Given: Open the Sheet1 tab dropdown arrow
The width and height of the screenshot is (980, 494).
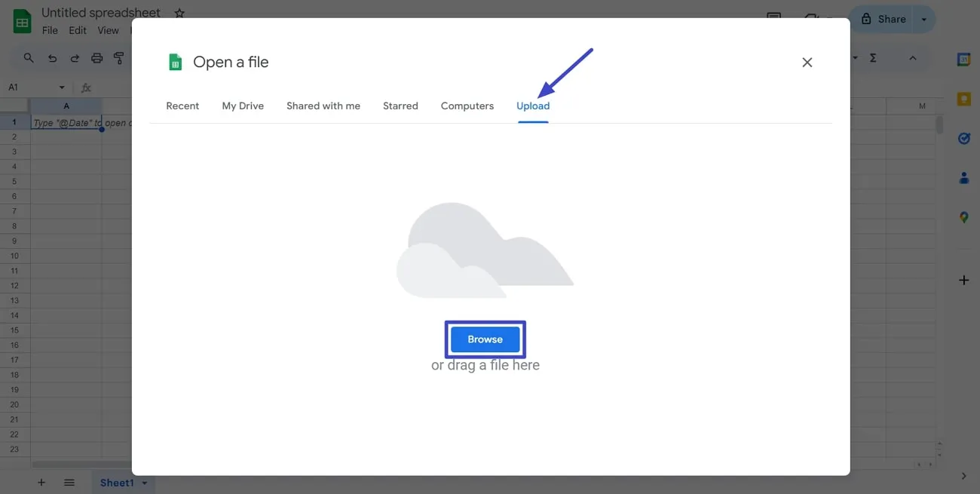Looking at the screenshot, I should coord(145,483).
